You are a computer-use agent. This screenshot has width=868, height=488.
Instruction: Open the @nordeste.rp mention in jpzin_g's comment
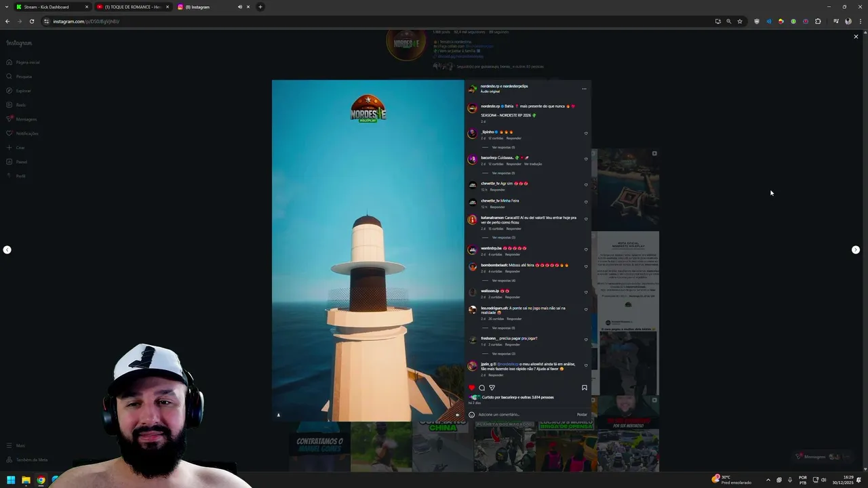508,364
